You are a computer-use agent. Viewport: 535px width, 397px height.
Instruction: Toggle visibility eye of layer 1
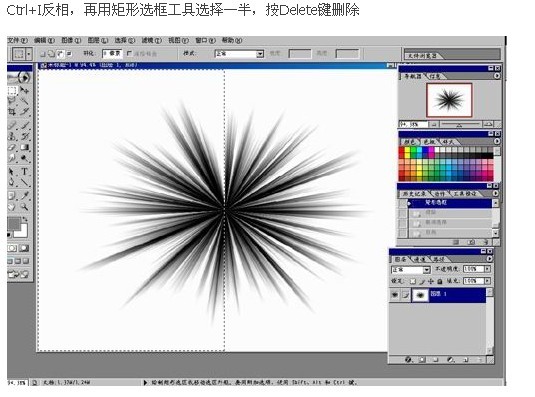(x=395, y=295)
